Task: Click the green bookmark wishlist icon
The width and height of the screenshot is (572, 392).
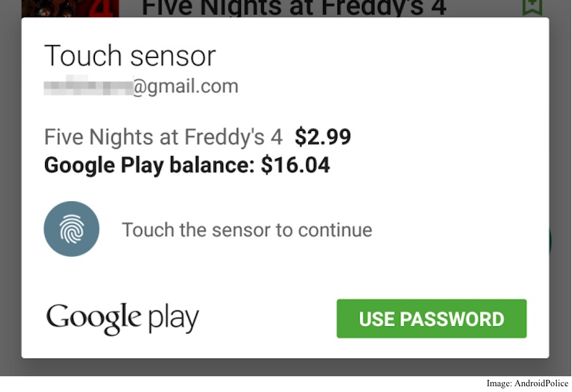Action: pos(530,6)
